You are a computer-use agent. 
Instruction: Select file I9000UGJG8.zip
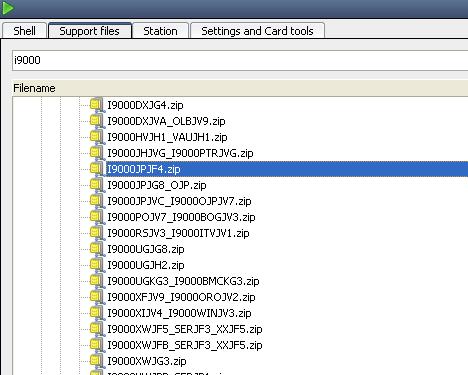146,249
